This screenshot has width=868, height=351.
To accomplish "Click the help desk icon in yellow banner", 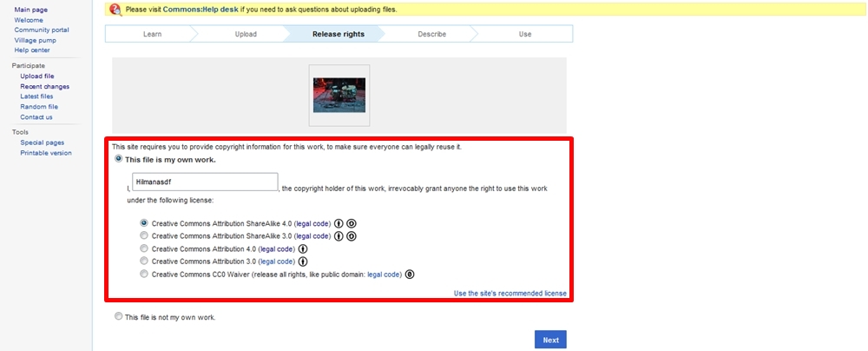I will [115, 10].
